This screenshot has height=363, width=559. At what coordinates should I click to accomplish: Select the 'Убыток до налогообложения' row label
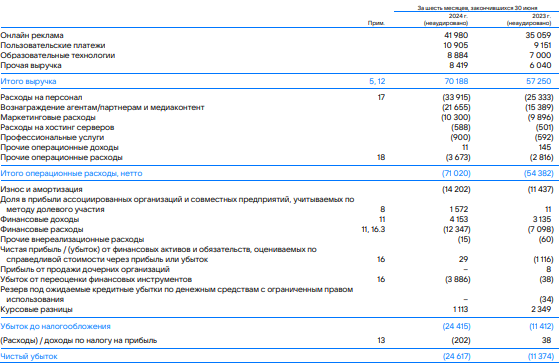coord(55,326)
